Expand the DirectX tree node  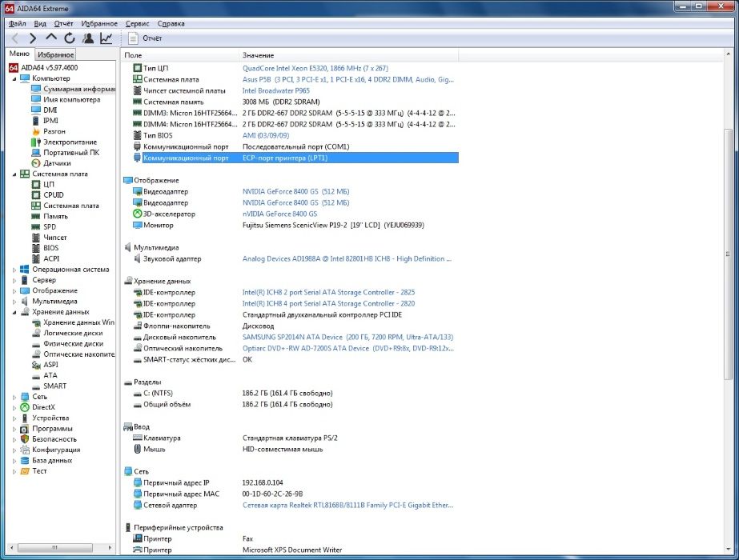pyautogui.click(x=14, y=408)
